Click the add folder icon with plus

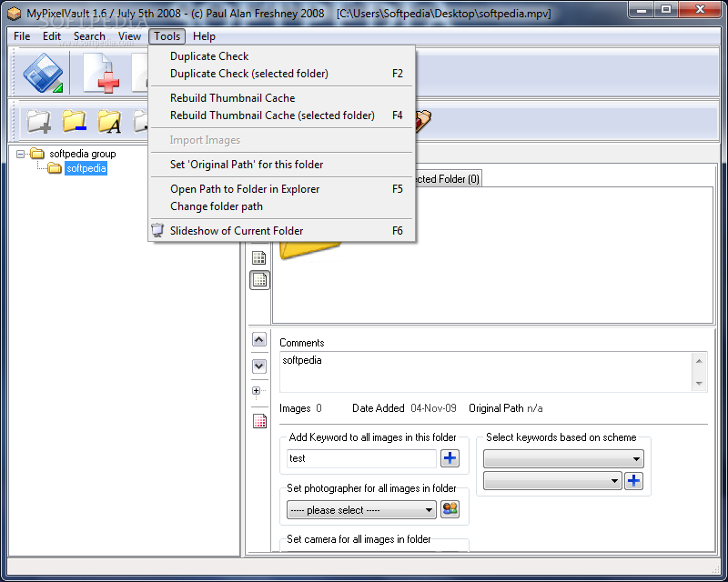pos(38,121)
